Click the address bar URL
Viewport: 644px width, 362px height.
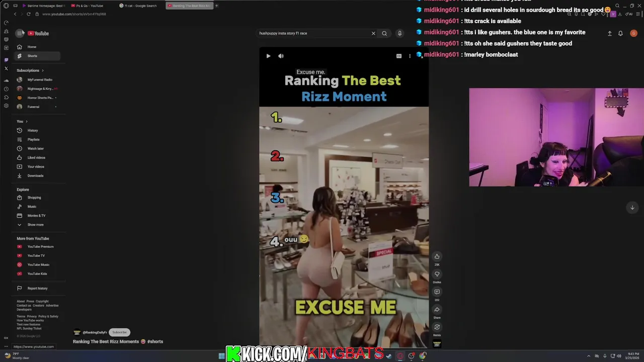point(74,14)
